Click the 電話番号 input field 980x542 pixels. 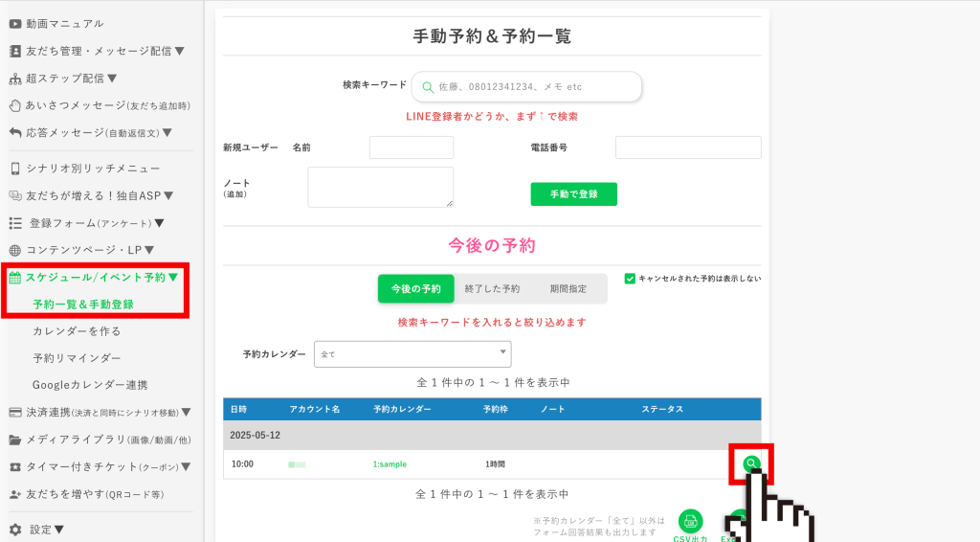[x=688, y=147]
